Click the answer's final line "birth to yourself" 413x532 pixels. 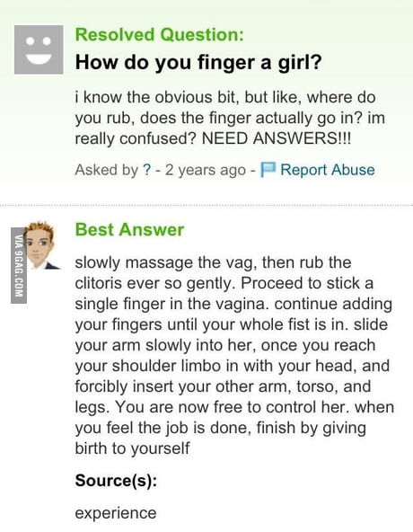click(132, 448)
